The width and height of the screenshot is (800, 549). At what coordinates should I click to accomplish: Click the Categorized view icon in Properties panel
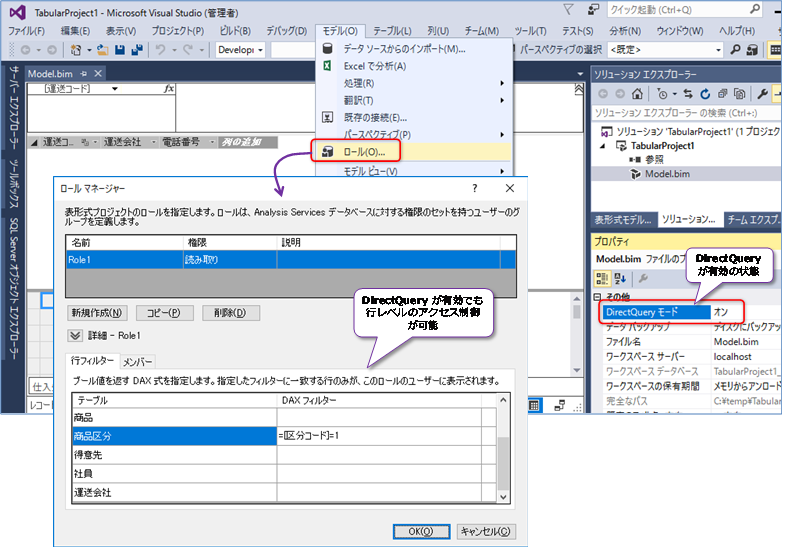coord(602,278)
